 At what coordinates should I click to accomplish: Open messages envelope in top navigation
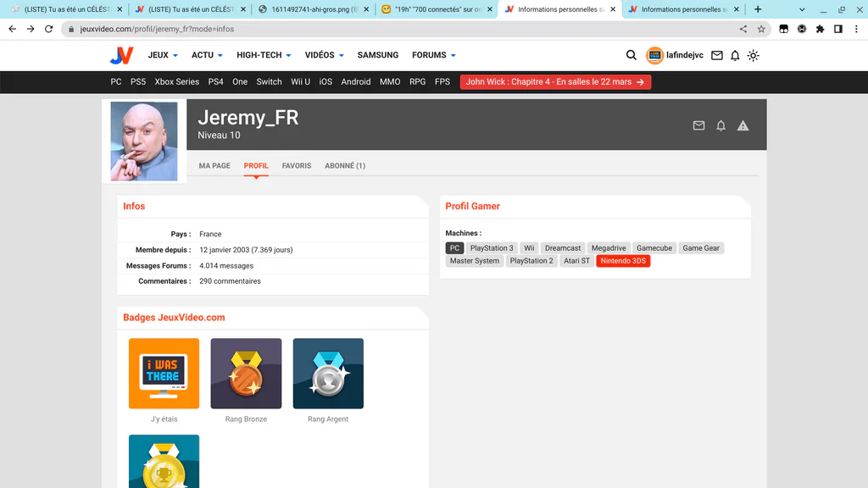tap(717, 55)
